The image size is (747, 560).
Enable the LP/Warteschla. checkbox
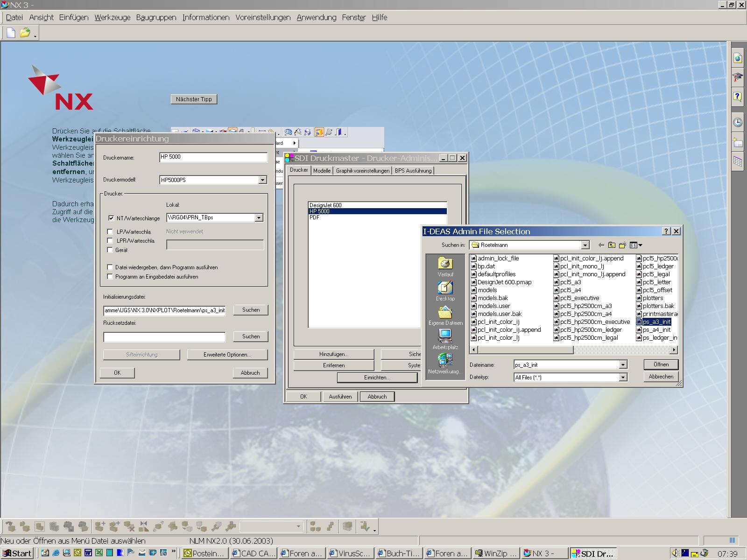tap(110, 231)
